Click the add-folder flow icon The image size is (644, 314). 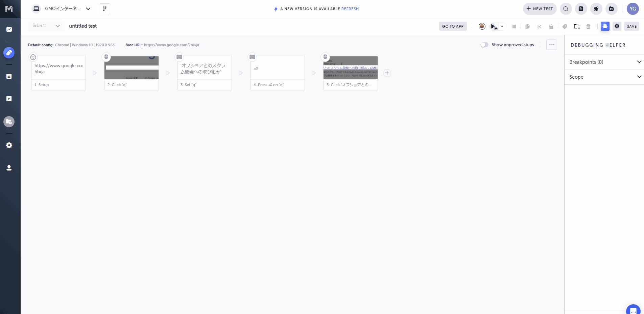coord(577,26)
